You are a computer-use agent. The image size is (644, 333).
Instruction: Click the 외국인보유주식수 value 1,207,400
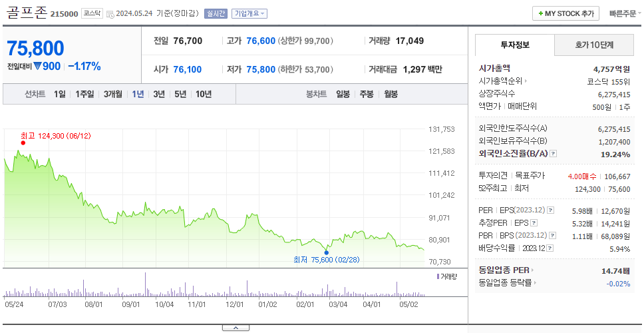(614, 142)
